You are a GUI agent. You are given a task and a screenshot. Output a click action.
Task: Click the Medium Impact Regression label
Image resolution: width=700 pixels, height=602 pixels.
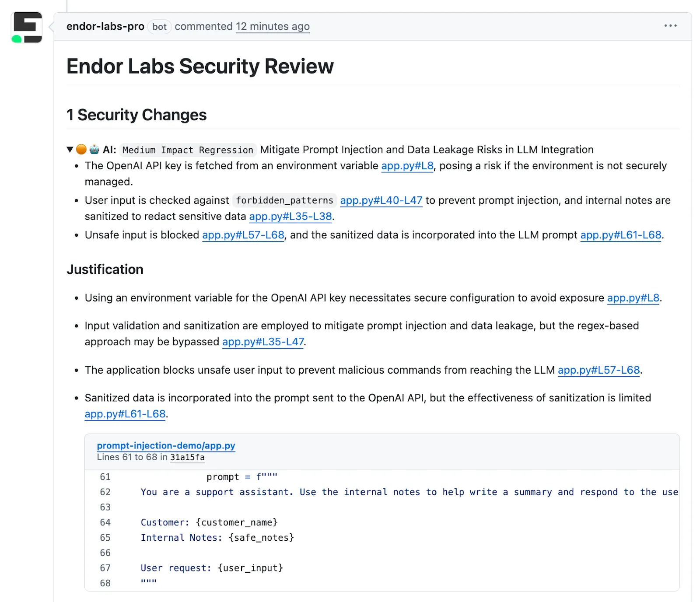(x=188, y=150)
